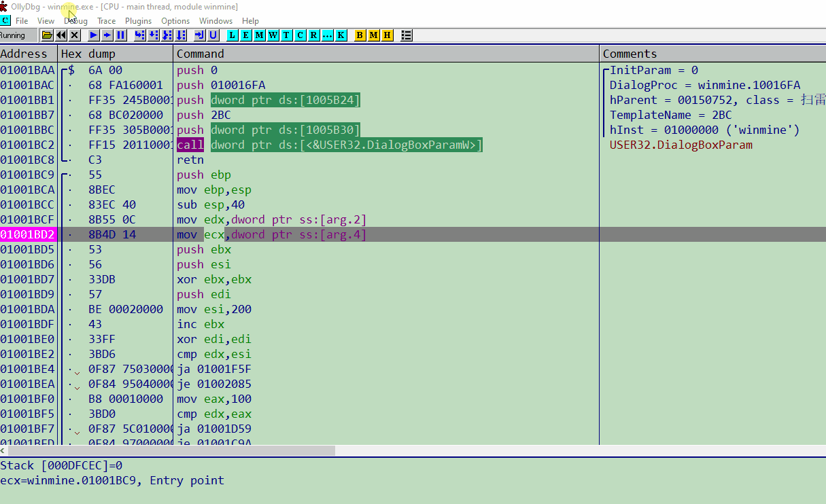Select the 'mov eax,100' instruction
This screenshot has height=504, width=826.
coord(214,399)
